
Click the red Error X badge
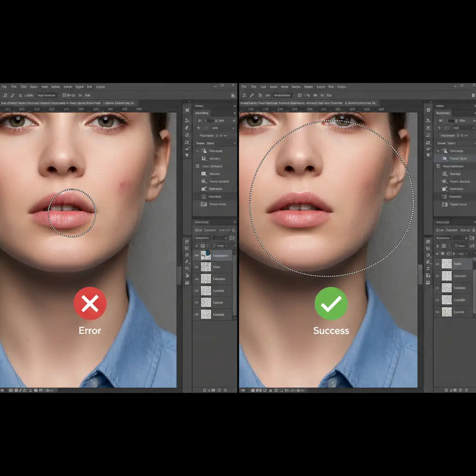tap(90, 304)
